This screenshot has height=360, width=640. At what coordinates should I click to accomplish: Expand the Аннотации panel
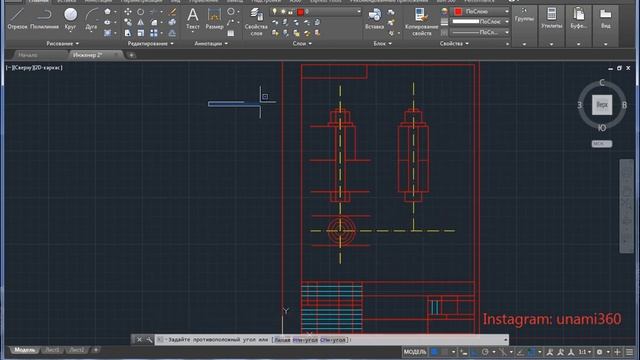pyautogui.click(x=211, y=43)
